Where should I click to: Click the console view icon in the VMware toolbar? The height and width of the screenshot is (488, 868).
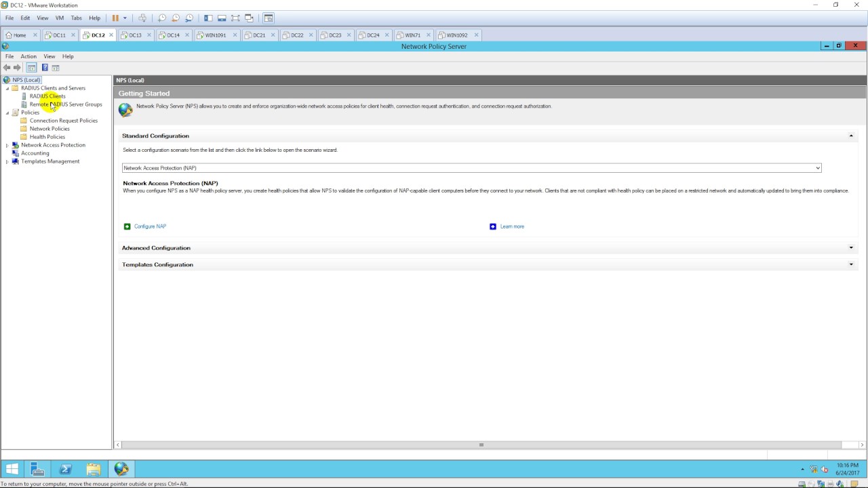point(269,18)
